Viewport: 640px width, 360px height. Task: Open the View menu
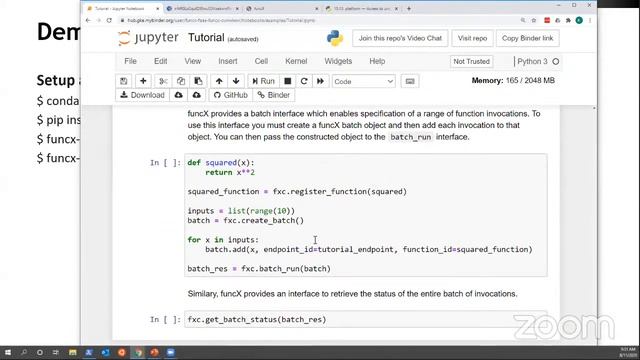point(193,61)
